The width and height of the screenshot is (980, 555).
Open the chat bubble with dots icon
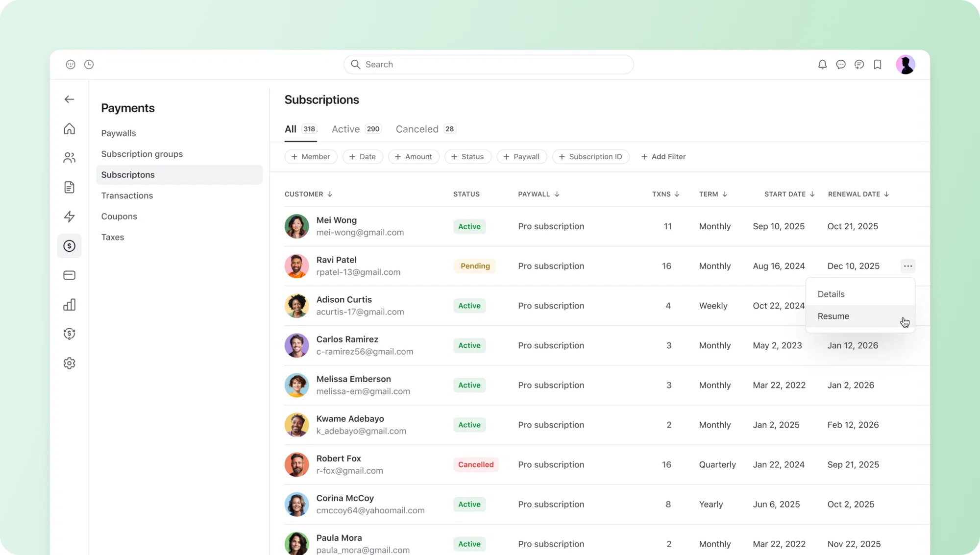[841, 64]
